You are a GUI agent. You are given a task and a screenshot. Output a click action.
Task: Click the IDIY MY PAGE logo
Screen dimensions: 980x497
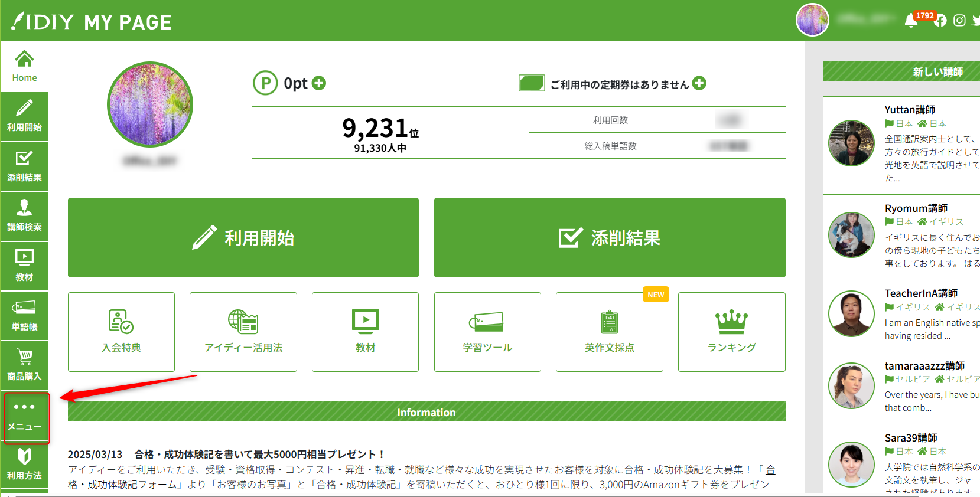(x=92, y=22)
